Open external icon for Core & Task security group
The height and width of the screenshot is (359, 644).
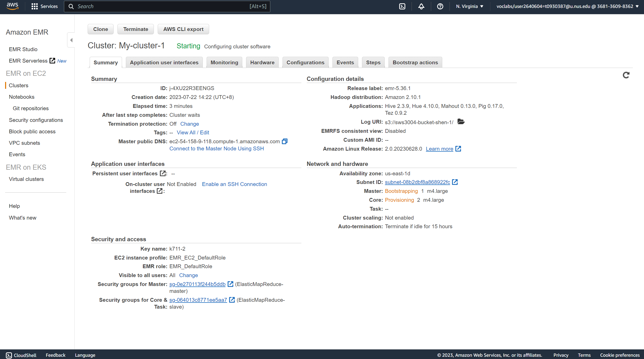(x=232, y=300)
